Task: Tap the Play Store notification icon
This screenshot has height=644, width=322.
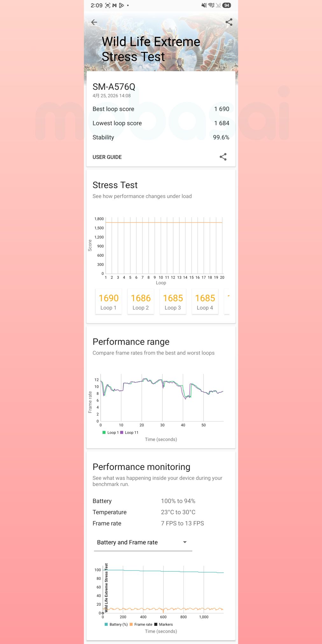Action: pos(121,5)
